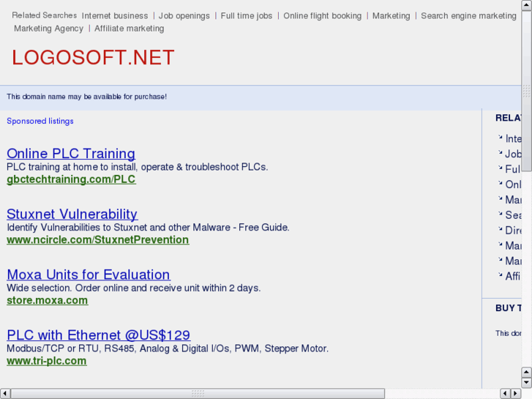Click the Affiliate marketing related search

(130, 29)
